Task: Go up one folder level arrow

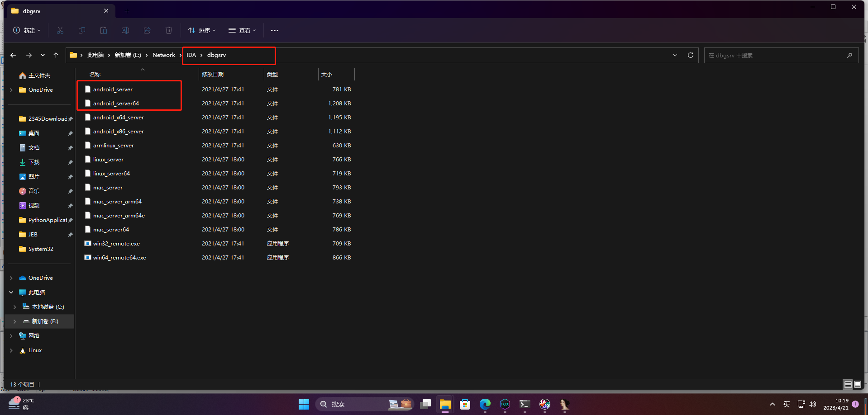Action: pyautogui.click(x=56, y=55)
